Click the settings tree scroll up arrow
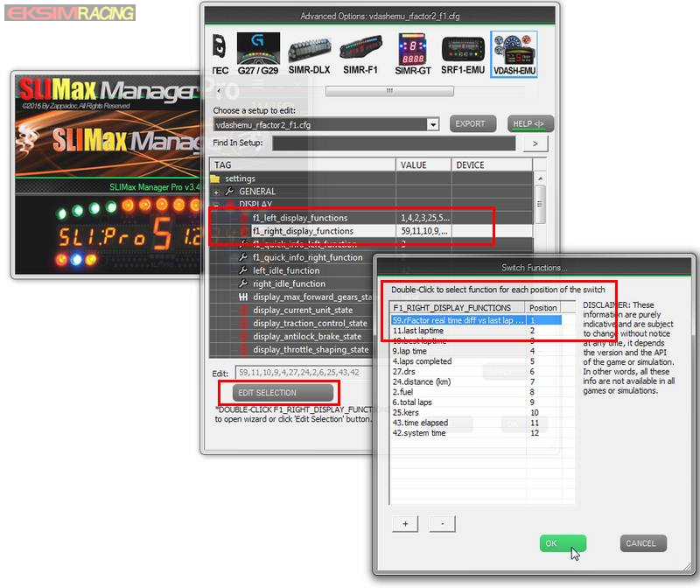 540,178
